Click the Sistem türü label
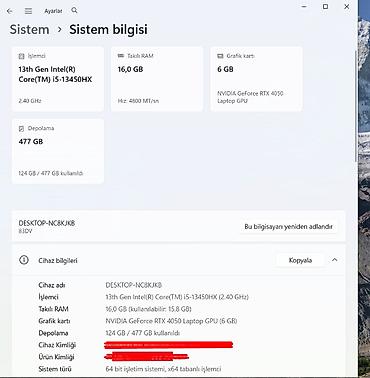 pyautogui.click(x=55, y=369)
